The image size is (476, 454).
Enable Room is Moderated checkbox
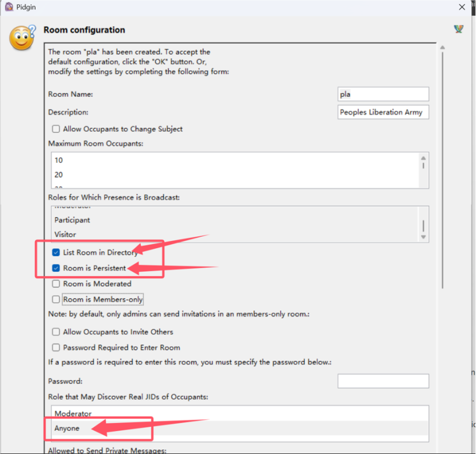[56, 283]
